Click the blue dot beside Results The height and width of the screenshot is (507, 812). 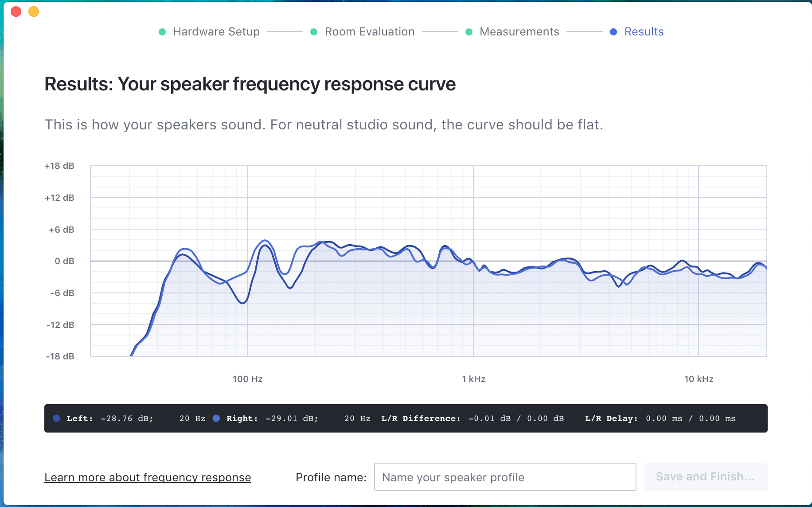coord(613,32)
